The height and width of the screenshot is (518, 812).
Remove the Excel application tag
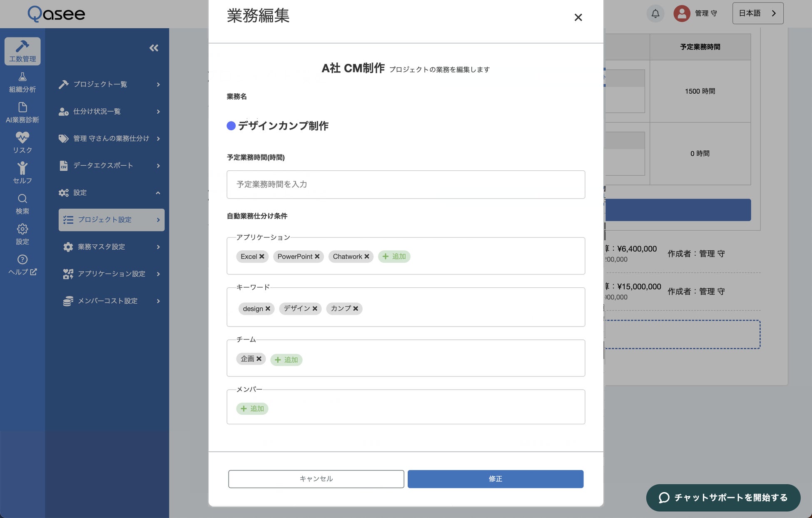(x=262, y=257)
